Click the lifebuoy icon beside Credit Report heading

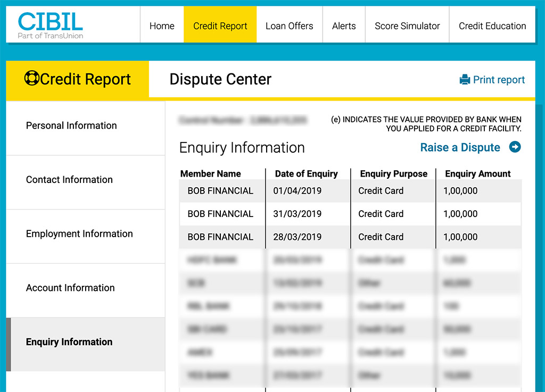click(31, 78)
